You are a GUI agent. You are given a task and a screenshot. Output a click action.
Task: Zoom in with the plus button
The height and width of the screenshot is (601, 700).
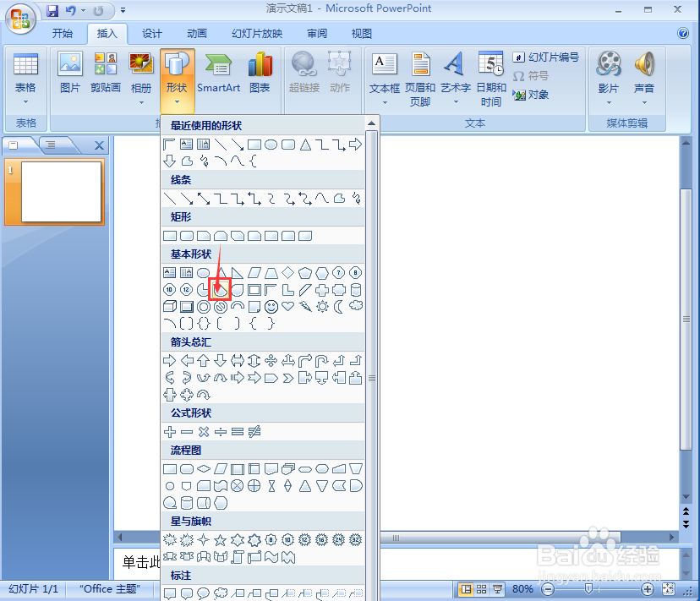[648, 589]
